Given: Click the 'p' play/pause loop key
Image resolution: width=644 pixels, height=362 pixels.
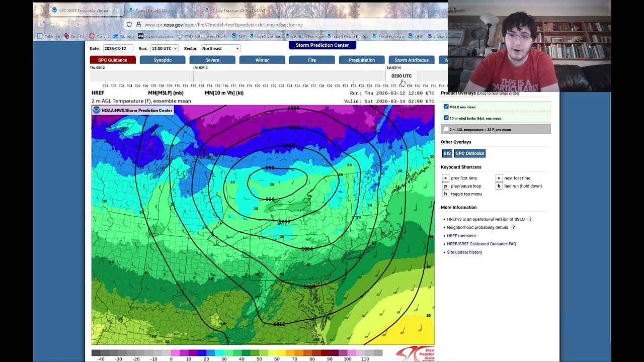Looking at the screenshot, I should click(x=445, y=186).
